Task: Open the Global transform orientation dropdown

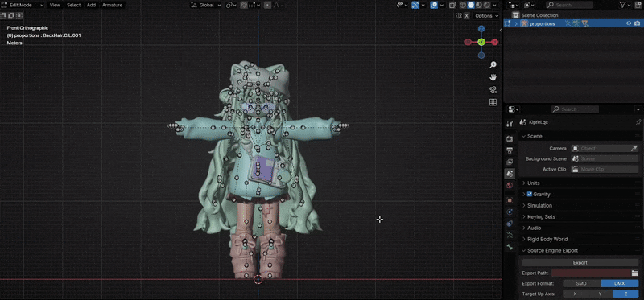Action: pyautogui.click(x=206, y=5)
